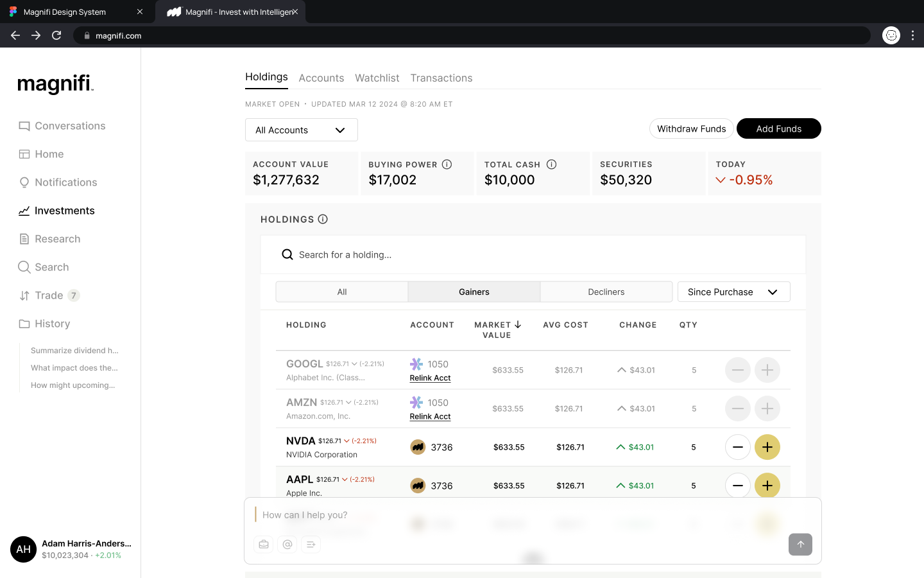Click the magnifi logo
The height and width of the screenshot is (578, 924).
[x=56, y=84]
